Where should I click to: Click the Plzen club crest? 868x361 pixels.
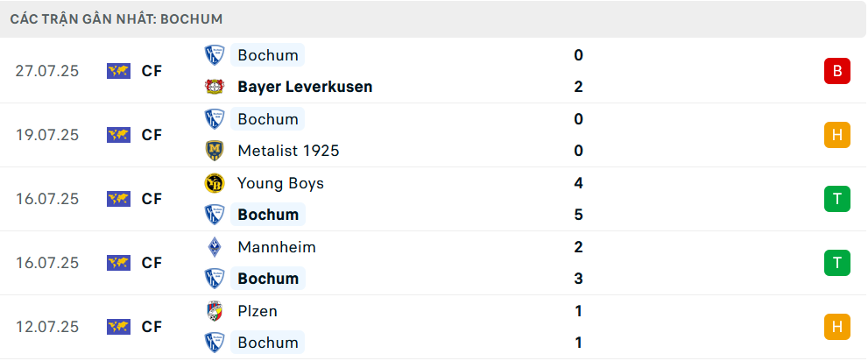pyautogui.click(x=215, y=311)
